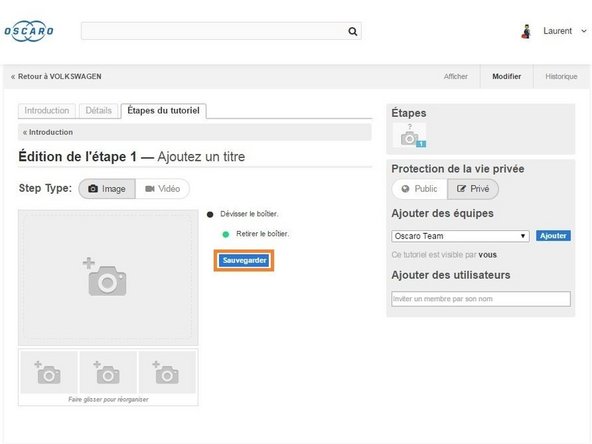Select the Modifier tab
The height and width of the screenshot is (444, 592).
(506, 76)
